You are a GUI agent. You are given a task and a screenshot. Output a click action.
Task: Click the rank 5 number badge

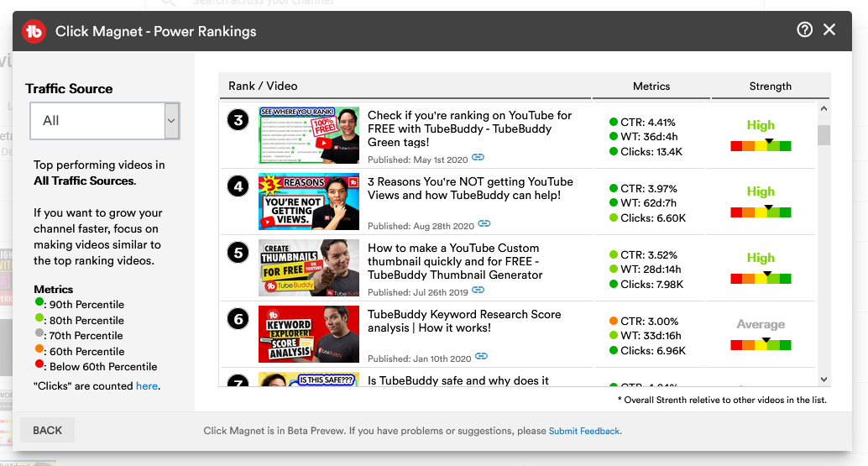(238, 253)
